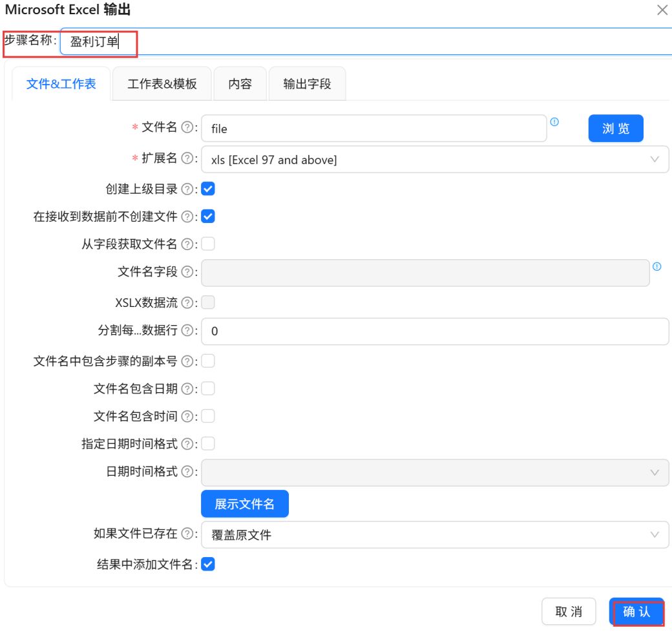Open the 扩展名 dropdown showing xls
The width and height of the screenshot is (672, 632).
tap(435, 160)
